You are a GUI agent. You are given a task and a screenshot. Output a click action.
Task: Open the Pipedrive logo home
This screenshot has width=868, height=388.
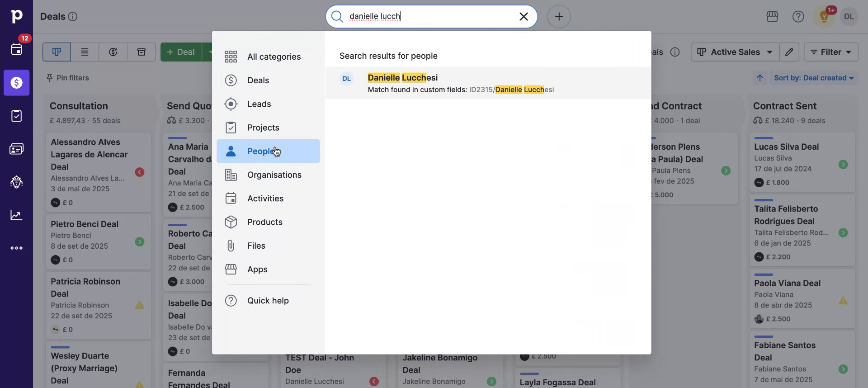16,16
